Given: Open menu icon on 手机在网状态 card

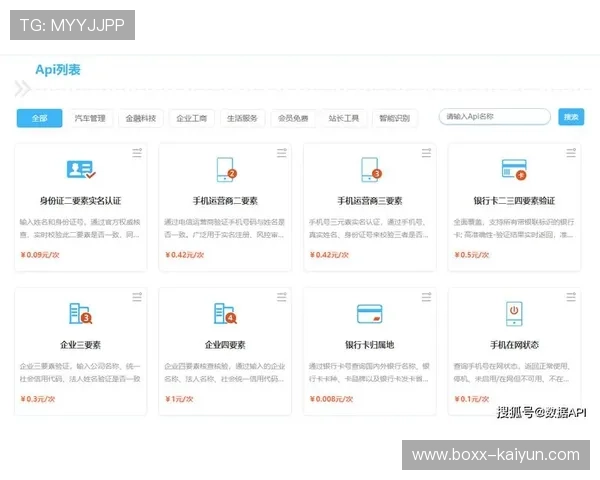Looking at the screenshot, I should point(571,297).
